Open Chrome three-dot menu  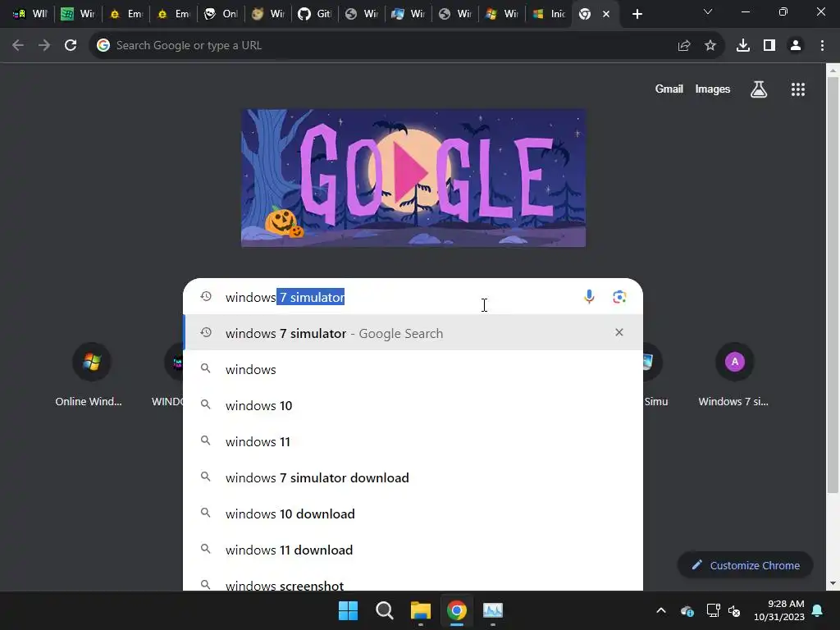click(822, 46)
